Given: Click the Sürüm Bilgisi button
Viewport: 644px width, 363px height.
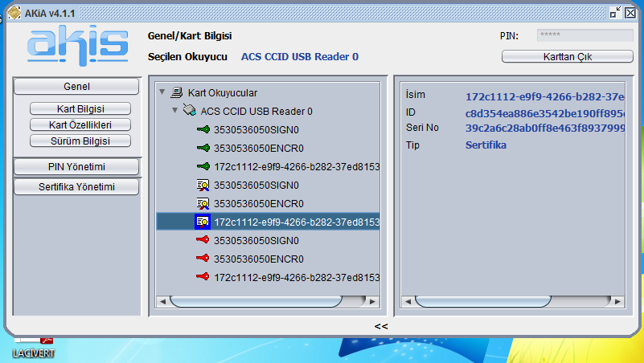Looking at the screenshot, I should (80, 141).
